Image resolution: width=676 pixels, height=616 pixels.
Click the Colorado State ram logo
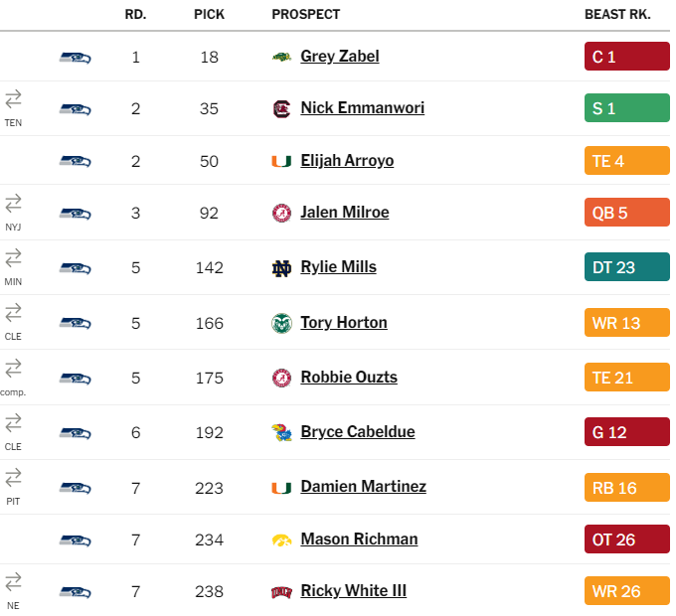click(x=281, y=323)
